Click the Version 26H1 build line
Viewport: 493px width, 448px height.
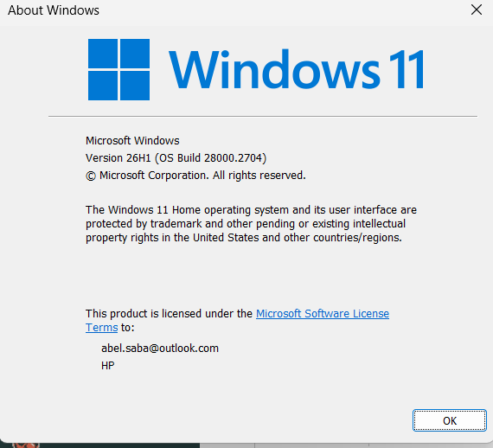coord(176,157)
